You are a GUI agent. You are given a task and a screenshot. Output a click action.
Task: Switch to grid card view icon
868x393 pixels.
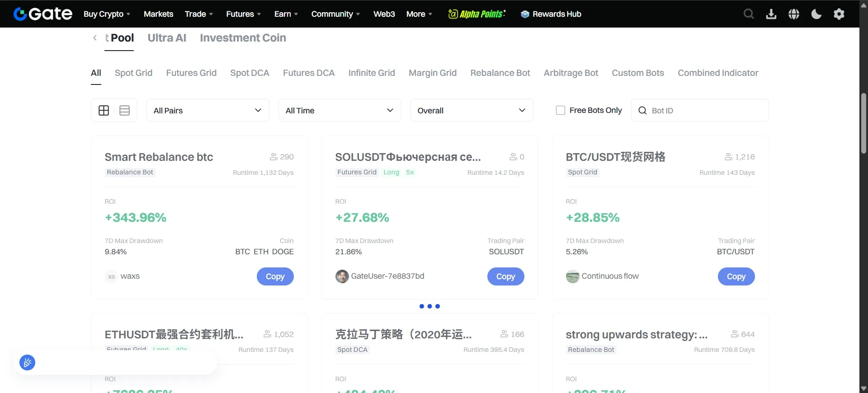coord(104,111)
